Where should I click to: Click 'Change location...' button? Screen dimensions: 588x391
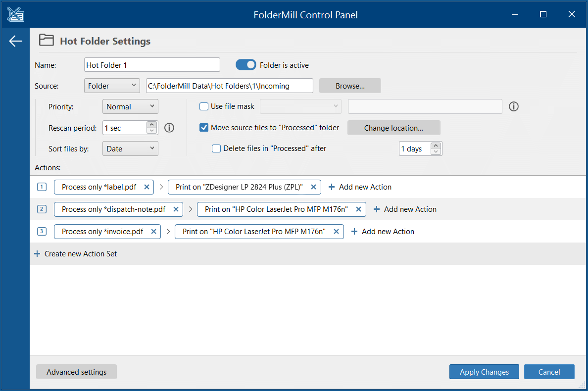click(394, 128)
